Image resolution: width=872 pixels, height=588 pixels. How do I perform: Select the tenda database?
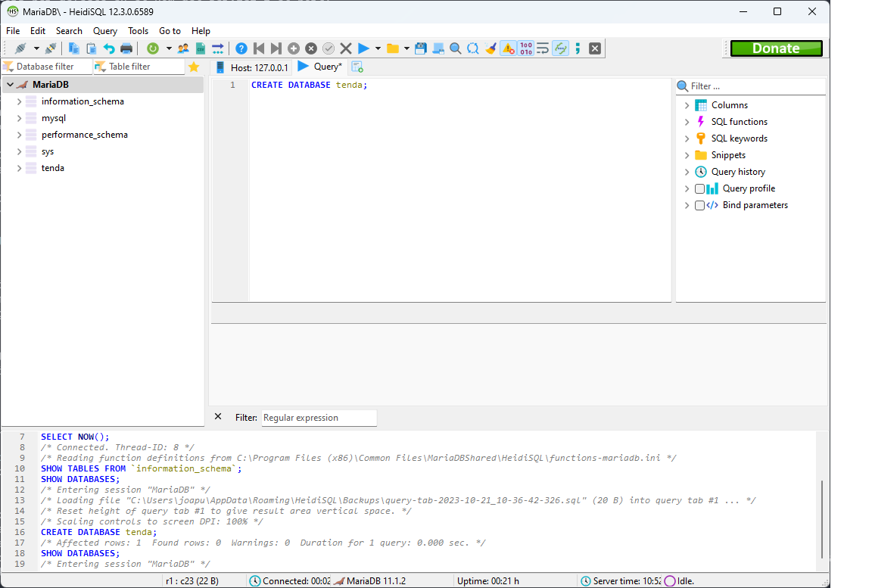pos(53,168)
